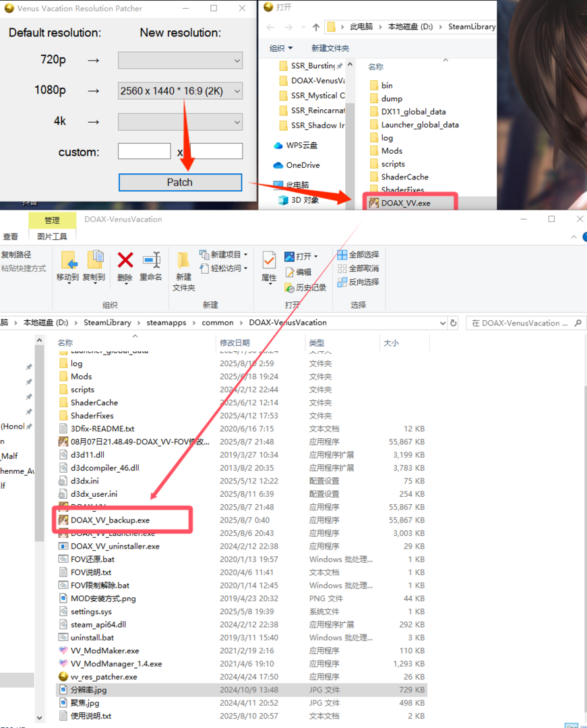Viewport: 587px width, 728px height.
Task: Open the 720p new resolution dropdown
Action: click(180, 61)
